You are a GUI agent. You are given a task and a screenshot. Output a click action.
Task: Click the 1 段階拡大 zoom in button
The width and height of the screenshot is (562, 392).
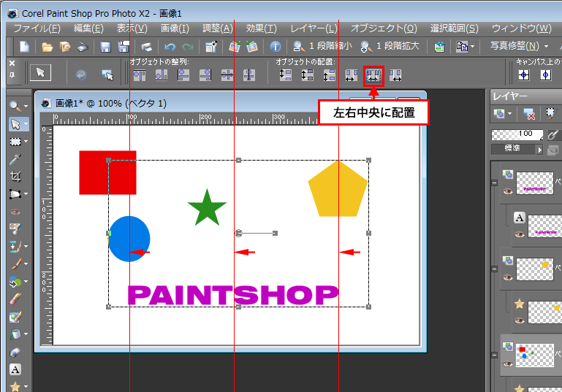coord(390,46)
